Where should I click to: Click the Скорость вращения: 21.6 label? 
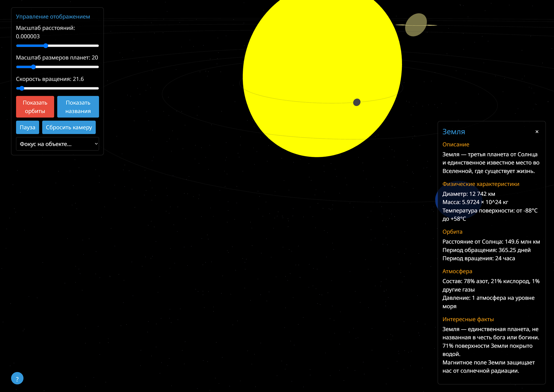(x=50, y=79)
